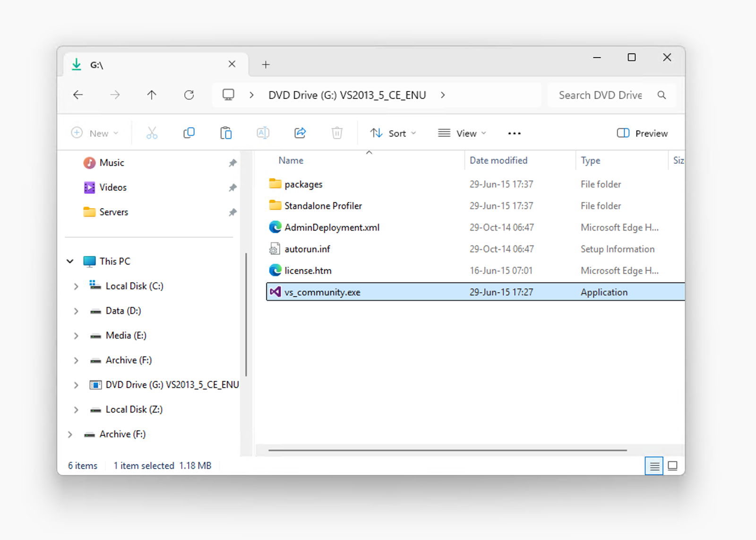Sort by Name column header
This screenshot has height=540, width=756.
point(291,161)
